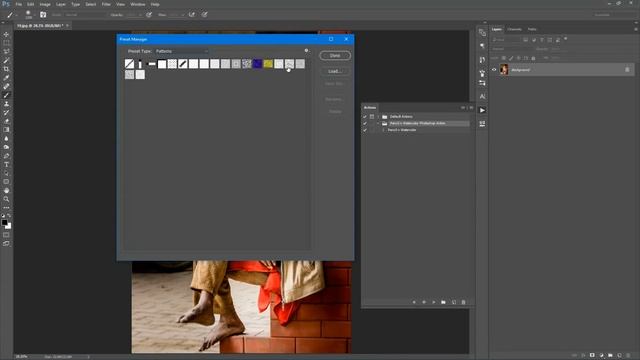
Task: Open the Layers panel flyout menu
Action: tap(636, 29)
